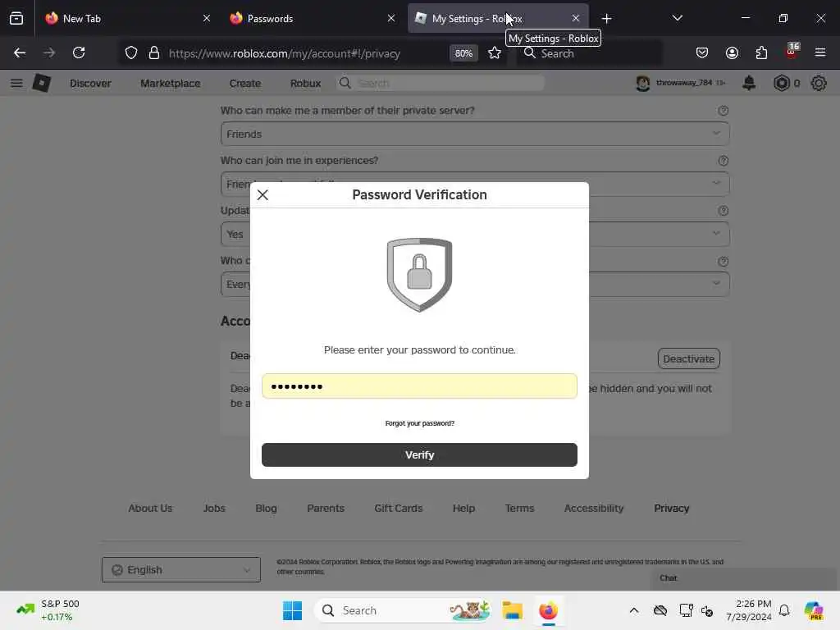Viewport: 840px width, 630px height.
Task: Open the S&P 500 widget
Action: pyautogui.click(x=48, y=610)
